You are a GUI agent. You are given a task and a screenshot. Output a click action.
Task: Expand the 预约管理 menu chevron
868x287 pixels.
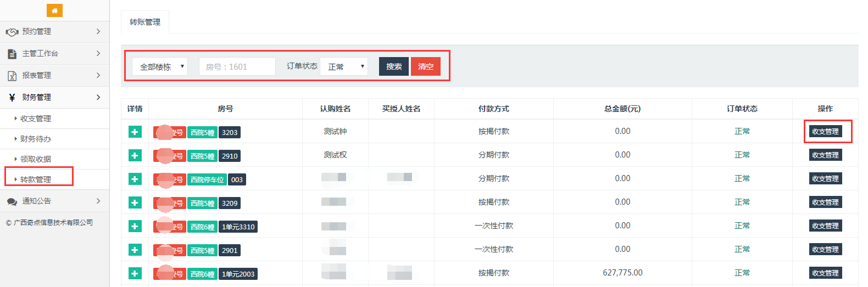pos(98,32)
